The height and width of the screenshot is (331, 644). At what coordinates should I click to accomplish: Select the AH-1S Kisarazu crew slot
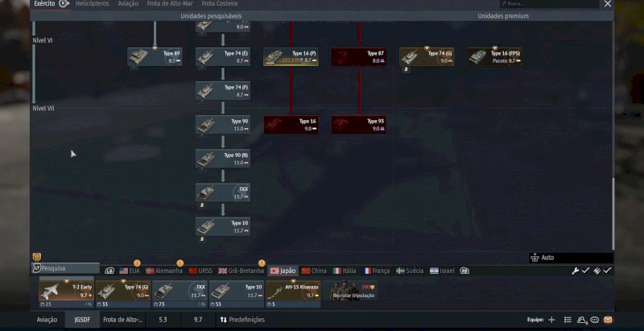coord(293,294)
